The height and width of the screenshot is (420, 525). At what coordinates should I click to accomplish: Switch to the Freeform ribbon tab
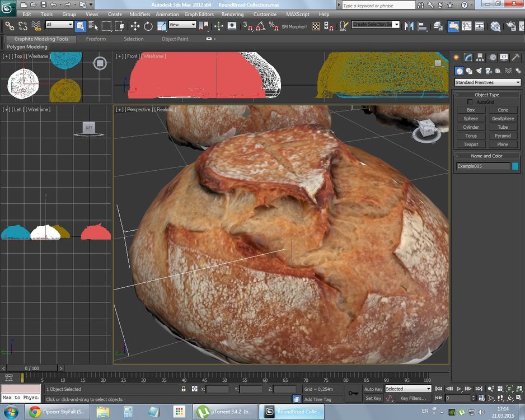[x=96, y=39]
